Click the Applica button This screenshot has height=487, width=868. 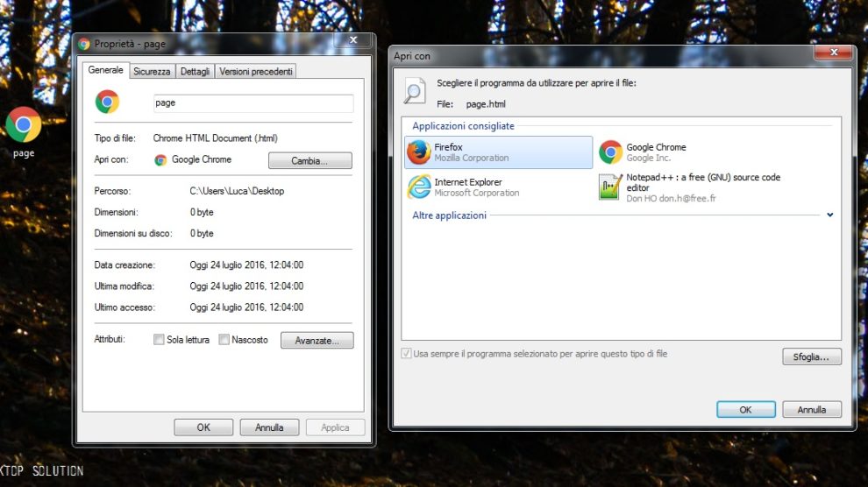pyautogui.click(x=335, y=427)
